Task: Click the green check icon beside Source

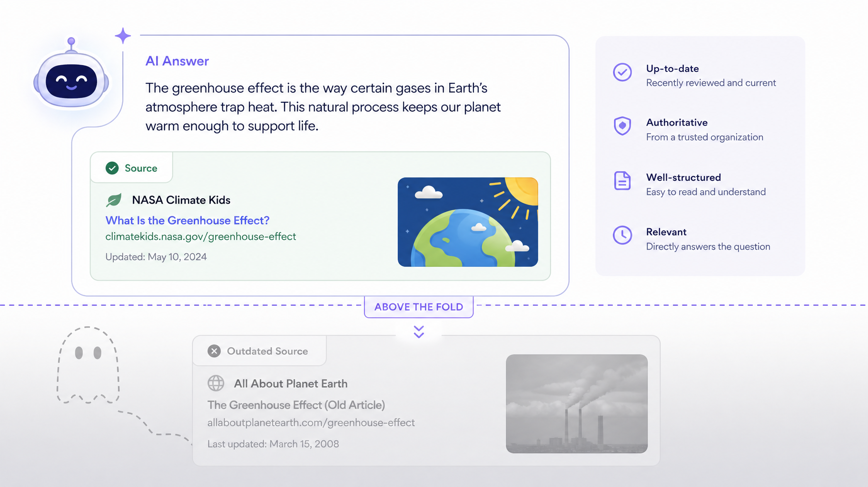Action: (112, 168)
